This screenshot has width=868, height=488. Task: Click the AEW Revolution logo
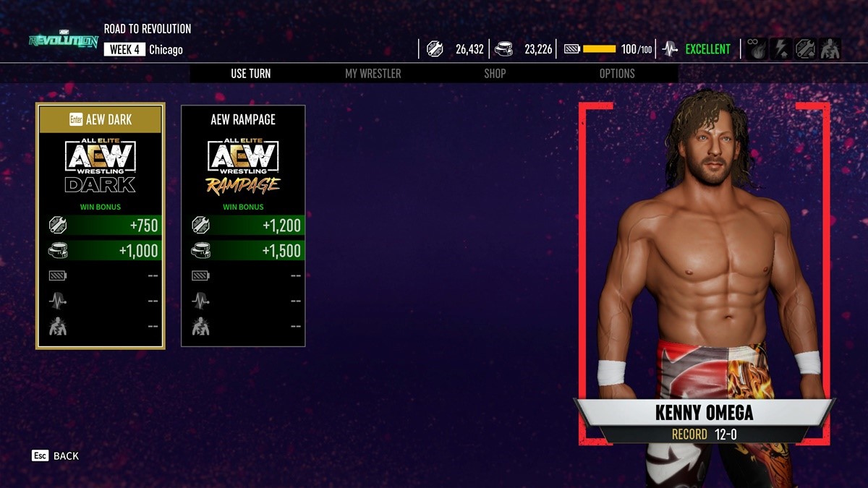coord(63,40)
